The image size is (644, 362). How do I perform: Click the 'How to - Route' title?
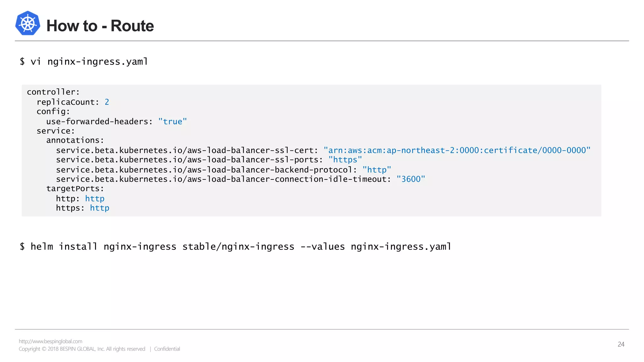(x=100, y=26)
